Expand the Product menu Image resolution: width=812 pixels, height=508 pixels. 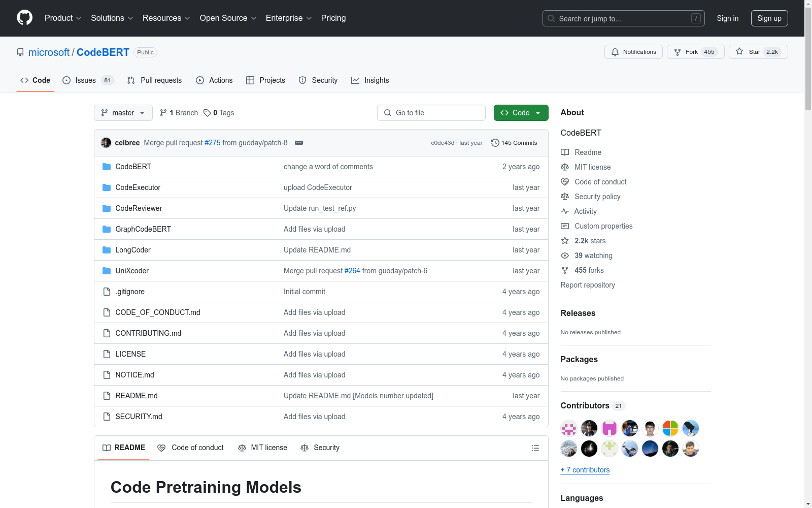point(63,18)
